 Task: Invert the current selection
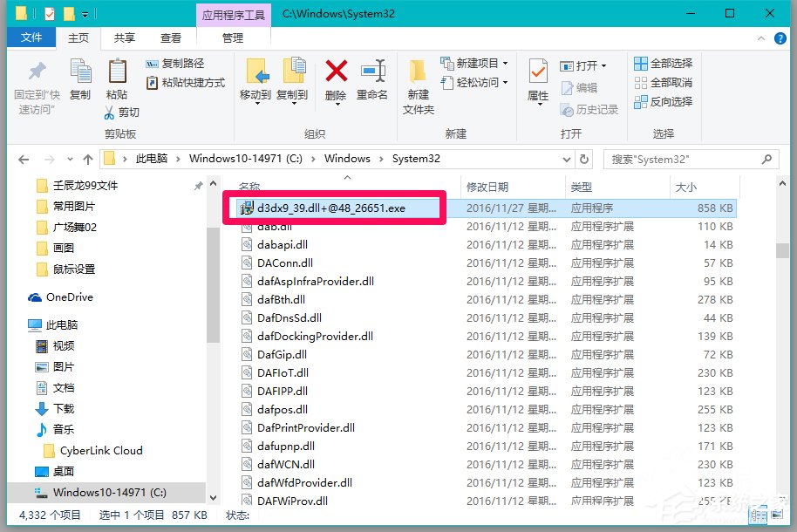(x=665, y=102)
